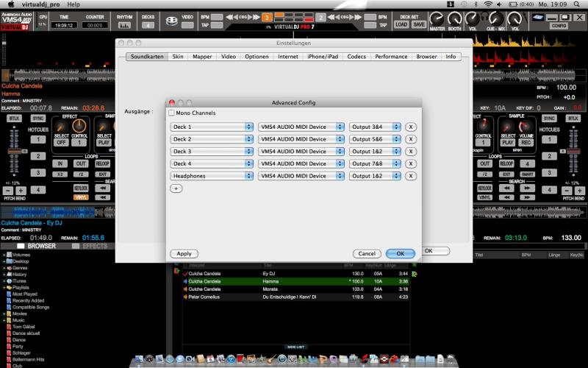The image size is (588, 368).
Task: Click left deck pitch bend plus
Action: click(21, 190)
